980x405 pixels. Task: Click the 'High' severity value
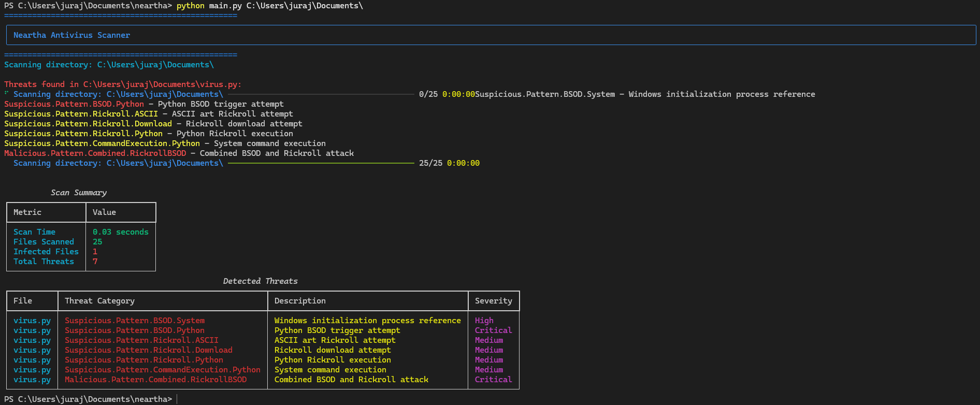coord(484,321)
